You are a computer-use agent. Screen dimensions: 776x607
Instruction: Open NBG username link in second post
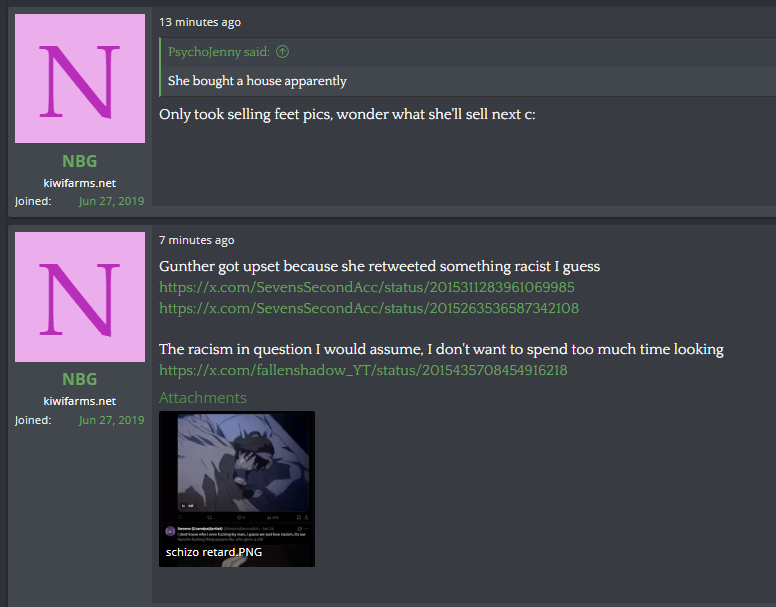(x=80, y=379)
